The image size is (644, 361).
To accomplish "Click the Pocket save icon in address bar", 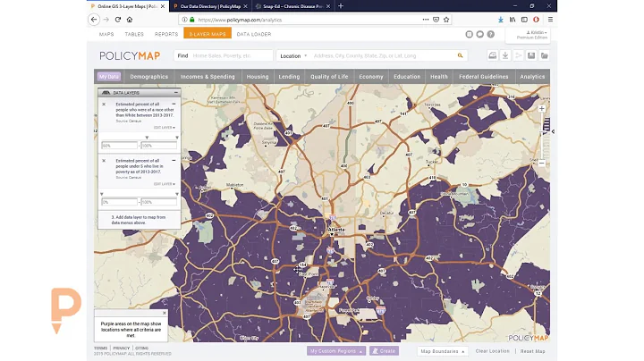I will click(x=436, y=20).
